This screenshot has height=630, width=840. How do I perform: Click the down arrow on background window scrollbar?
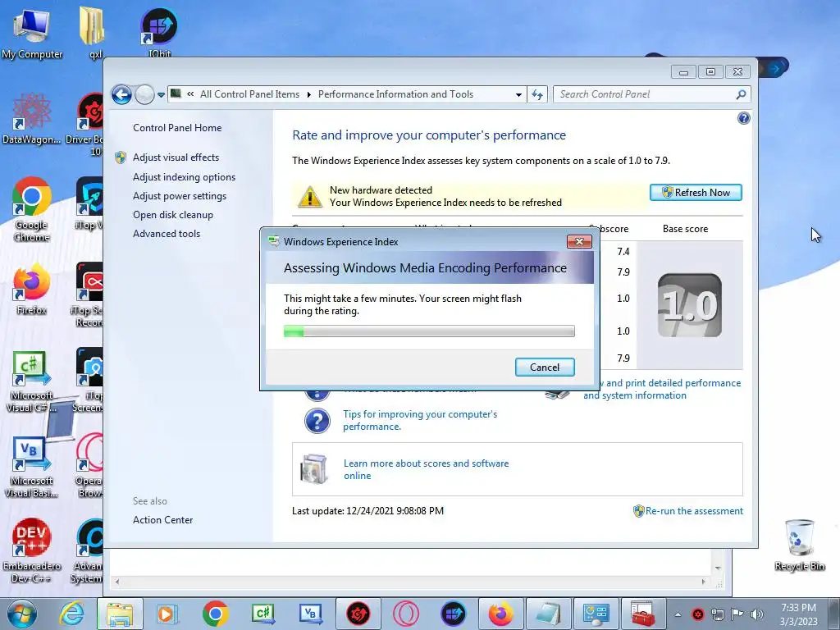[718, 568]
